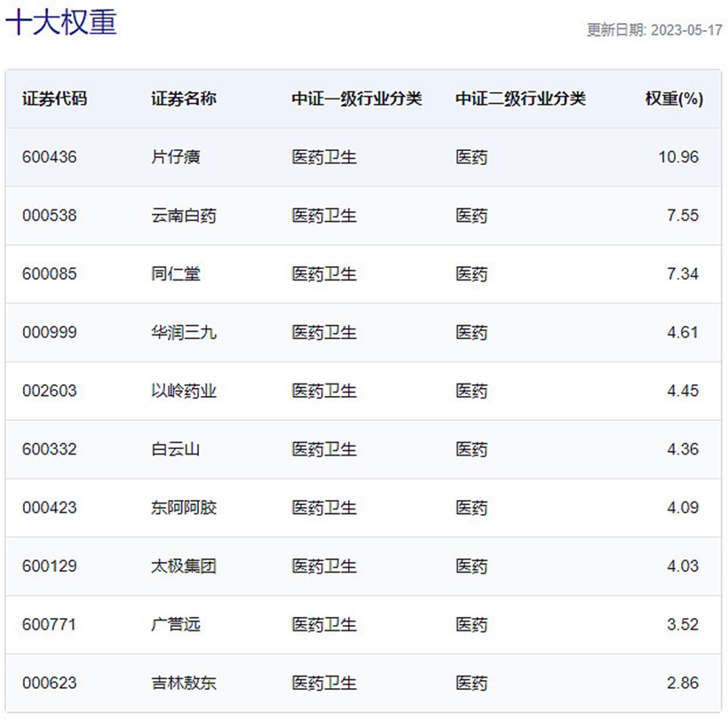The image size is (728, 720).
Task: Click secondary category 医药 in 以岭药业 row
Action: (471, 391)
